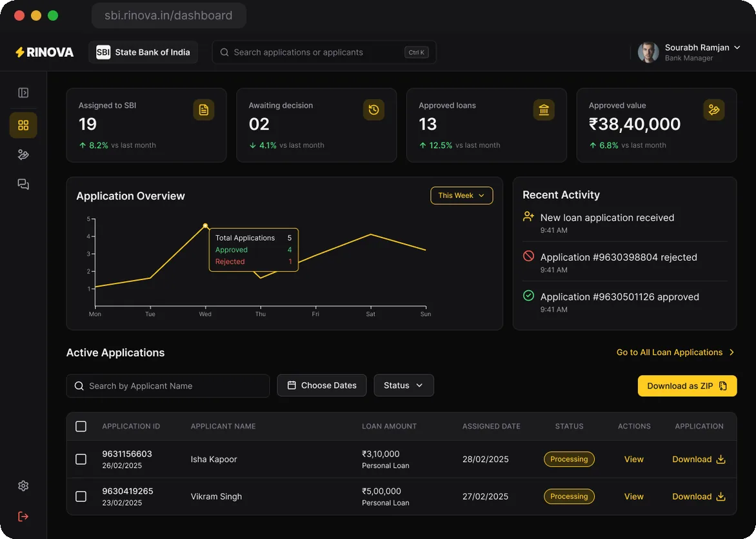
Task: Click the browser address bar sbi.rinova.in/dashboard
Action: click(169, 15)
